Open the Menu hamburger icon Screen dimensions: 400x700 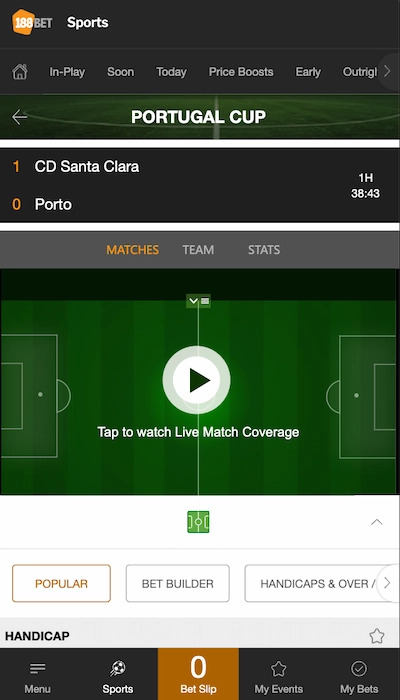[x=38, y=668]
